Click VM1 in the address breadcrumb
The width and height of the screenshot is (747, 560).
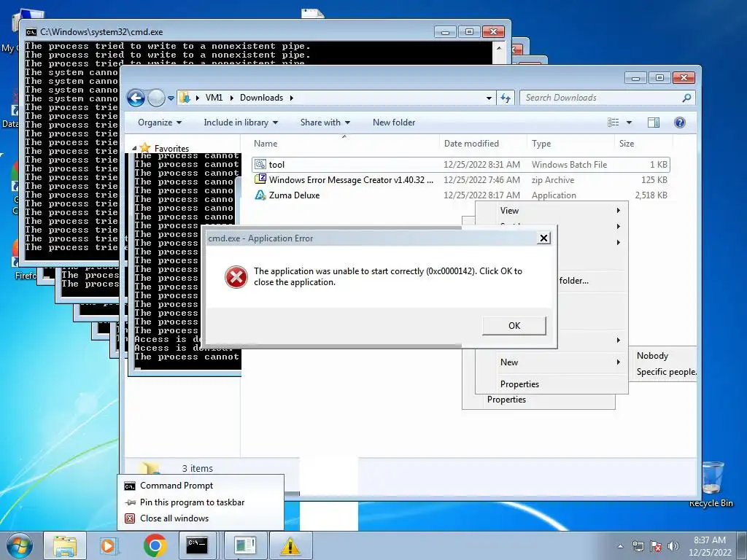coord(214,98)
